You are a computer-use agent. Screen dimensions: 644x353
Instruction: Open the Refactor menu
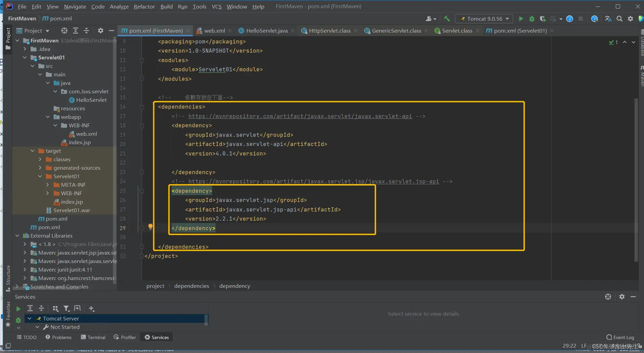pyautogui.click(x=144, y=6)
